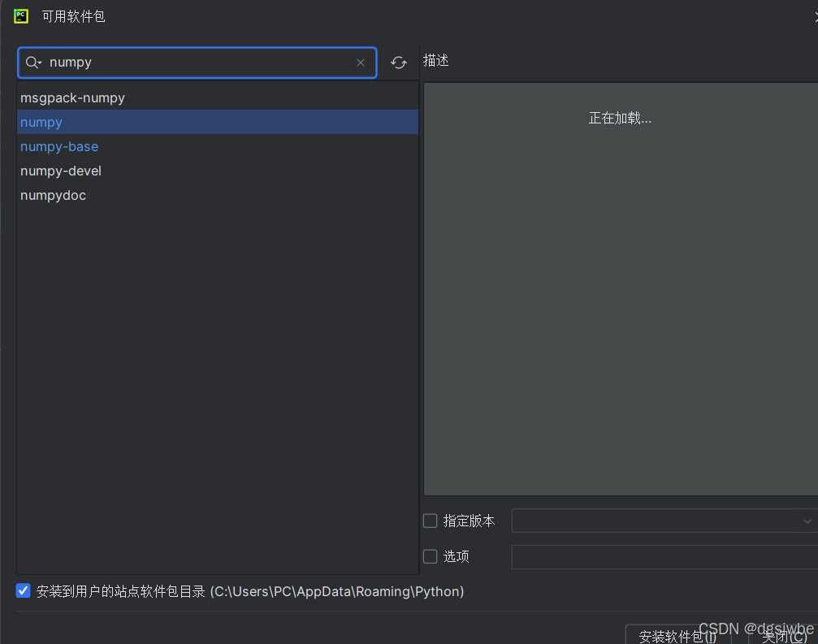818x644 pixels.
Task: Enable the 指定版本 checkbox
Action: (430, 521)
